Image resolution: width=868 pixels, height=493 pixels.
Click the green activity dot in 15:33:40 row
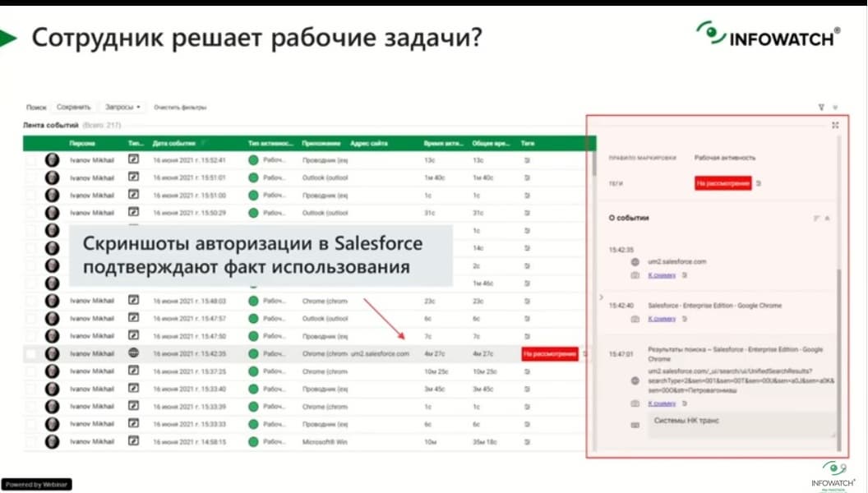[x=253, y=389]
